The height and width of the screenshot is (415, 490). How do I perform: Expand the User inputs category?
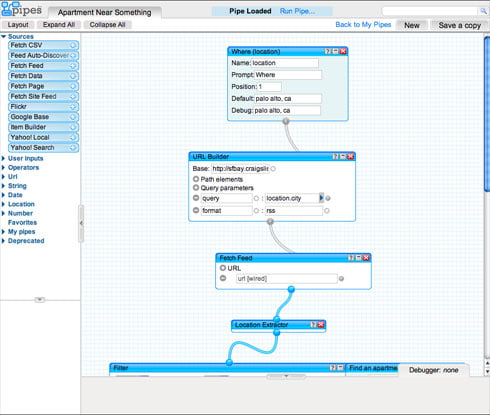tap(3, 158)
